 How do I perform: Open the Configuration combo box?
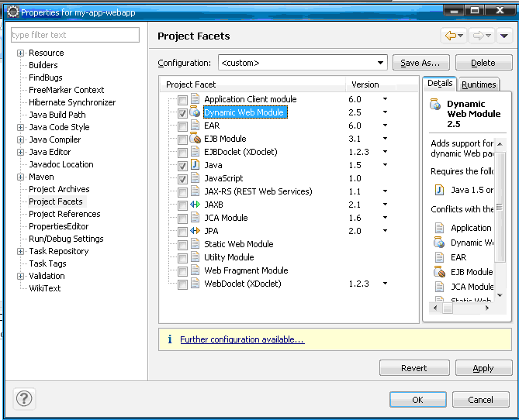click(x=303, y=63)
